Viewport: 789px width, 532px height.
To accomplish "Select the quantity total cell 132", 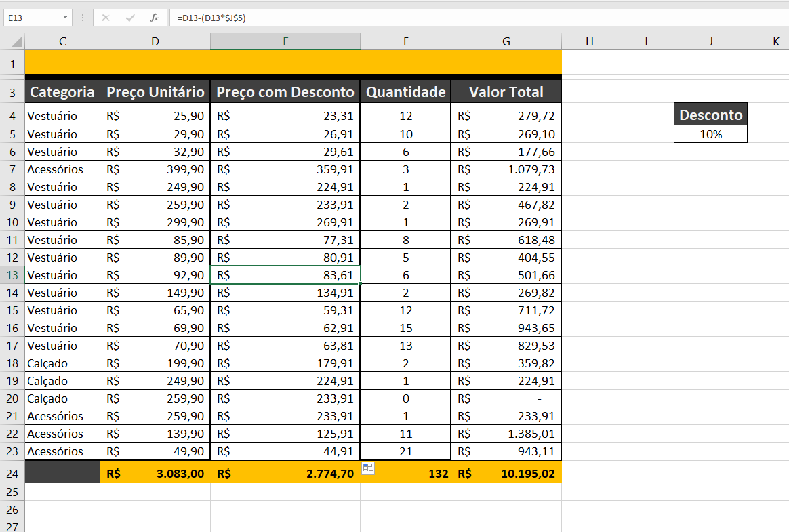I will point(405,474).
